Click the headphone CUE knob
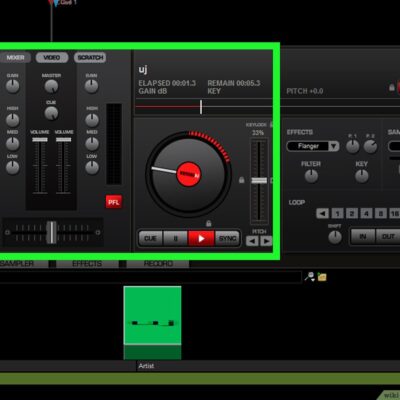Viewport: 400px width, 400px height. 51,113
